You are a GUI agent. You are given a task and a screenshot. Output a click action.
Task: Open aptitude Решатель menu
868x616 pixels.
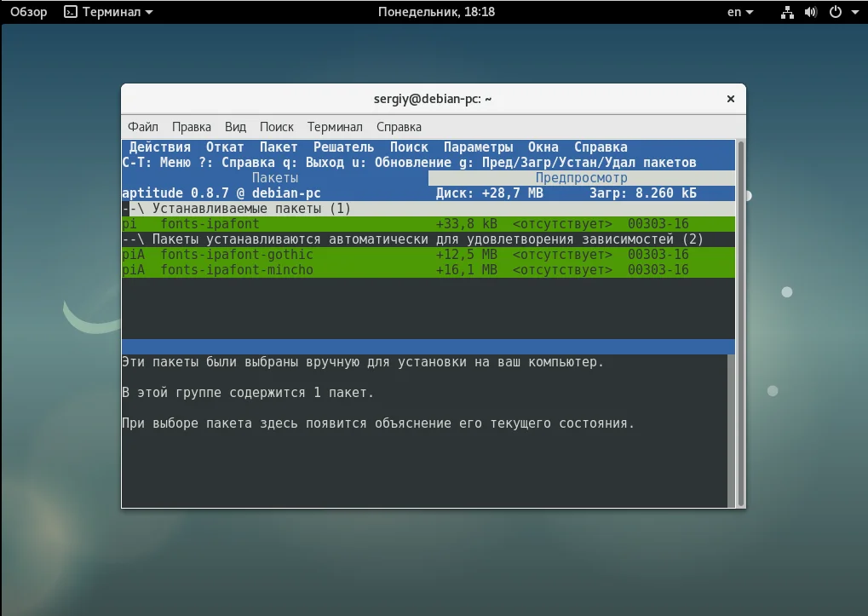click(343, 147)
